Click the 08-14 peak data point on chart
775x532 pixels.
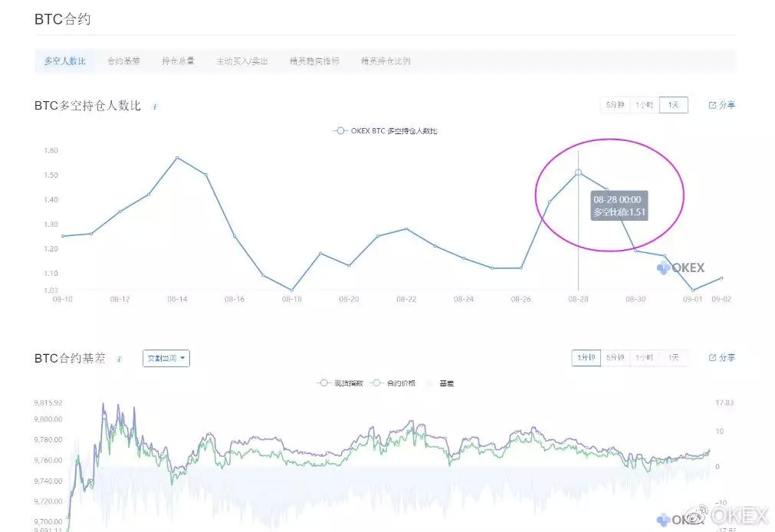(x=177, y=158)
